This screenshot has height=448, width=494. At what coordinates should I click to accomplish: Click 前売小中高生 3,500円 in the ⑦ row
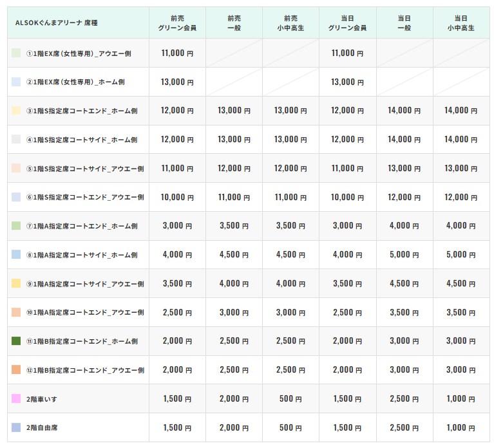[290, 226]
